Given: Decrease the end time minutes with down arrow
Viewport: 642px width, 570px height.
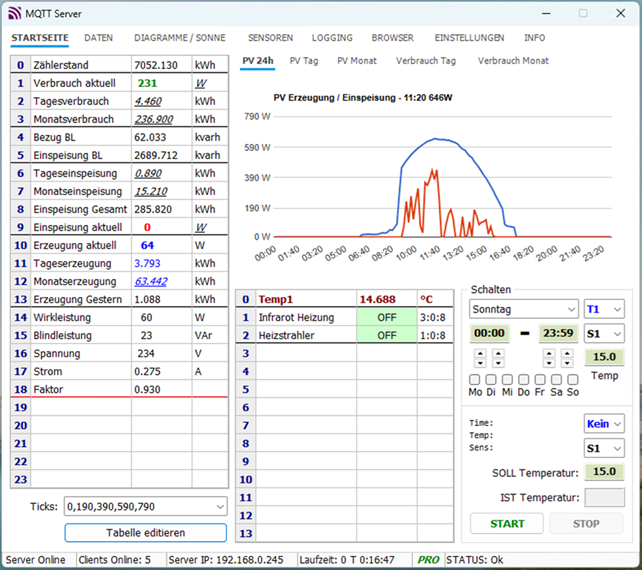Looking at the screenshot, I should point(569,363).
